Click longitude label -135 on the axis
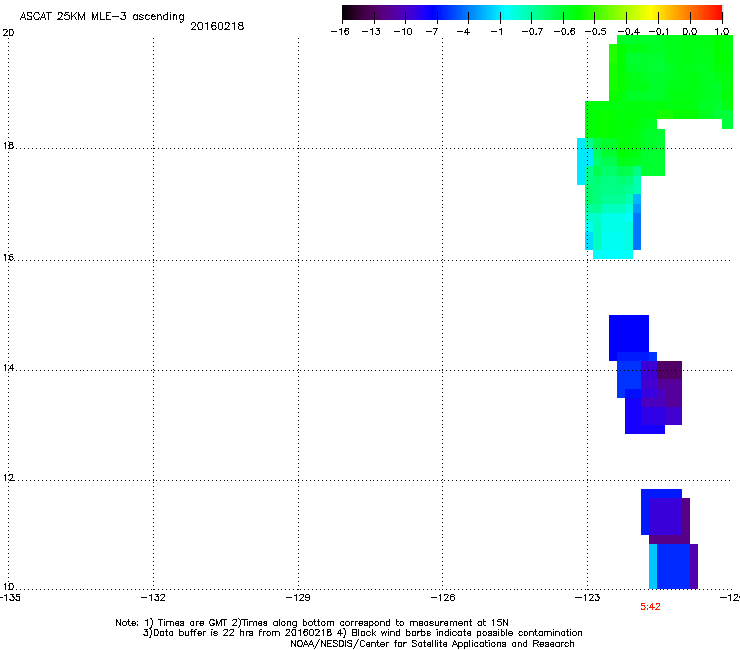740x650 pixels. coord(10,598)
